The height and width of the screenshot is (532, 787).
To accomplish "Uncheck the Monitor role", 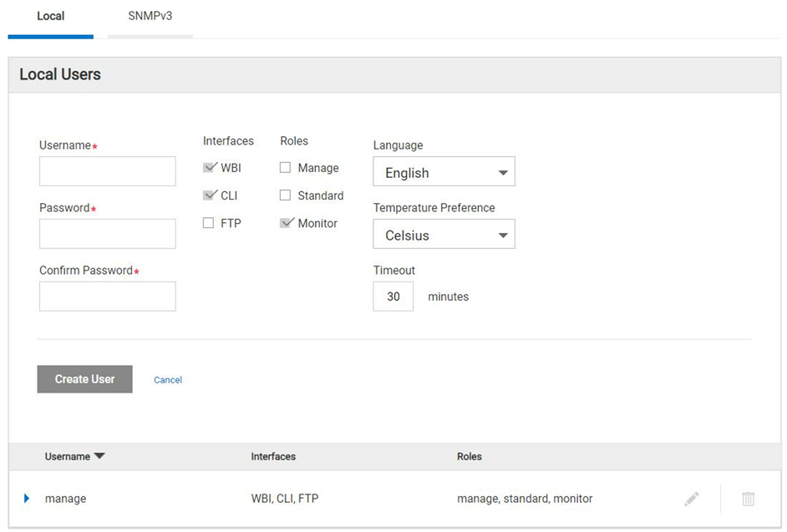I will point(284,222).
